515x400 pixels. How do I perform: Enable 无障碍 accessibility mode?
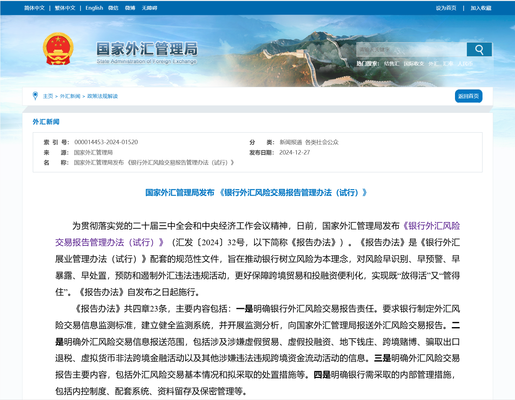[149, 8]
